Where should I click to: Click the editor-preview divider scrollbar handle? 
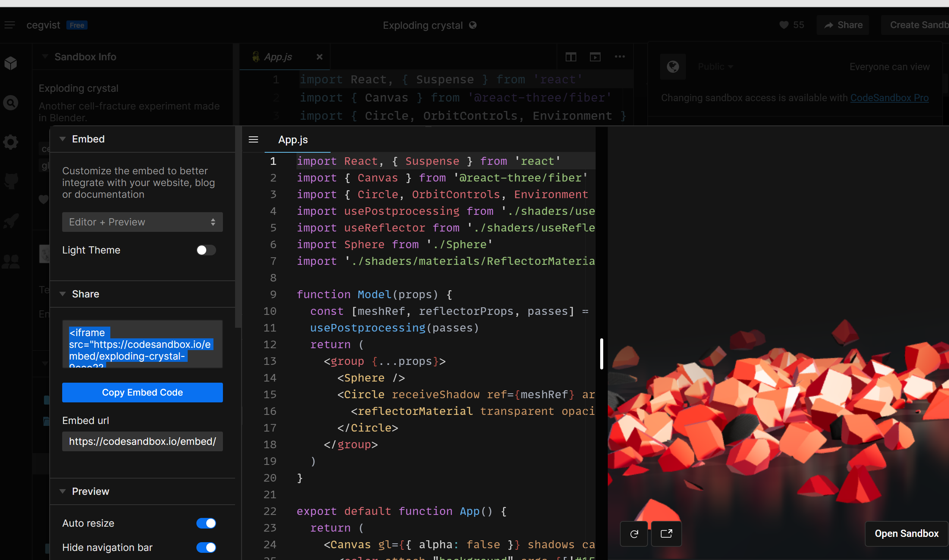click(x=602, y=354)
